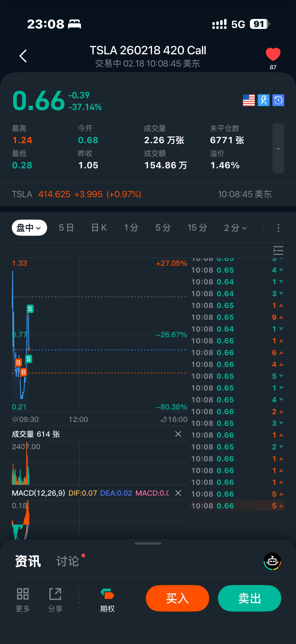296x644 pixels.
Task: Switch to the 5日 chart tab
Action: coord(66,228)
